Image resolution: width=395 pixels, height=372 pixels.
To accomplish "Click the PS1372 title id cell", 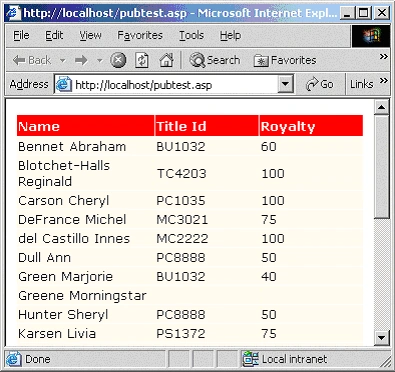I will tap(207, 333).
